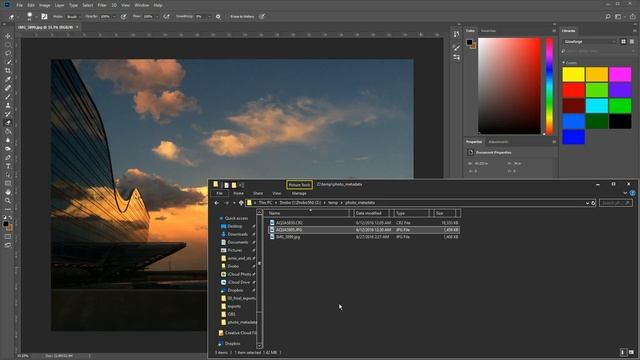This screenshot has width=640, height=360.
Task: Enable Erase to History checkbox
Action: coord(228,17)
